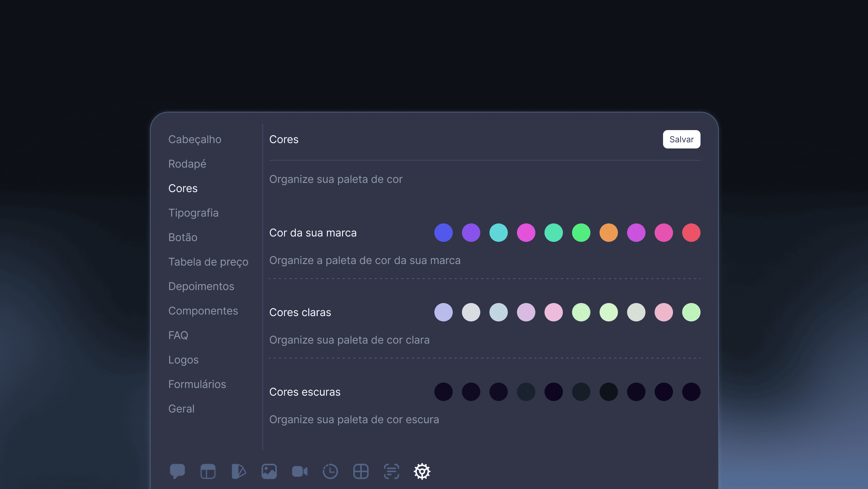Viewport: 868px width, 489px height.
Task: Open the settings gear icon
Action: click(x=422, y=471)
